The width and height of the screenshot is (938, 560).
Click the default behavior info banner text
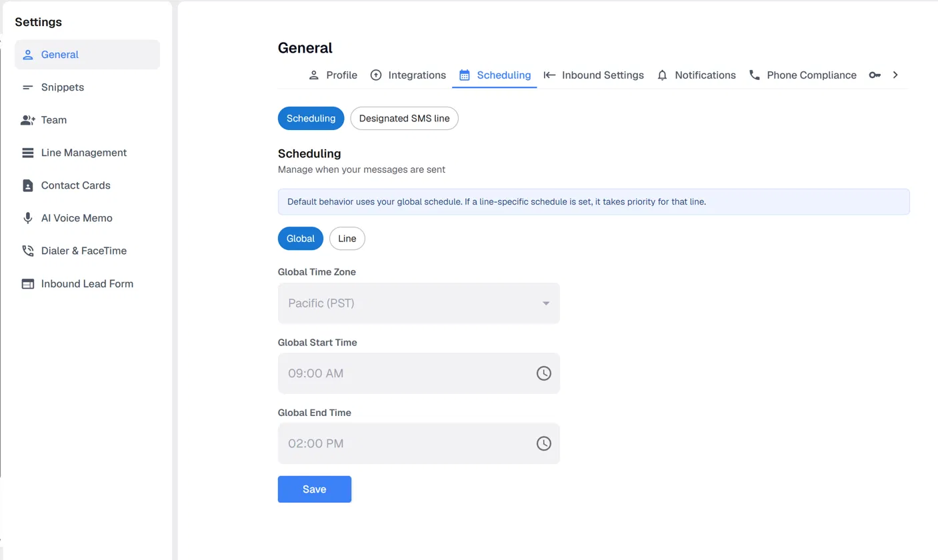click(497, 202)
